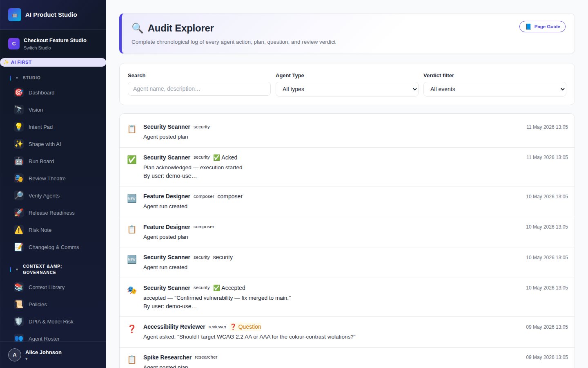The width and height of the screenshot is (588, 368).
Task: Click the 11 May Agent posted plan entry
Action: 347,132
